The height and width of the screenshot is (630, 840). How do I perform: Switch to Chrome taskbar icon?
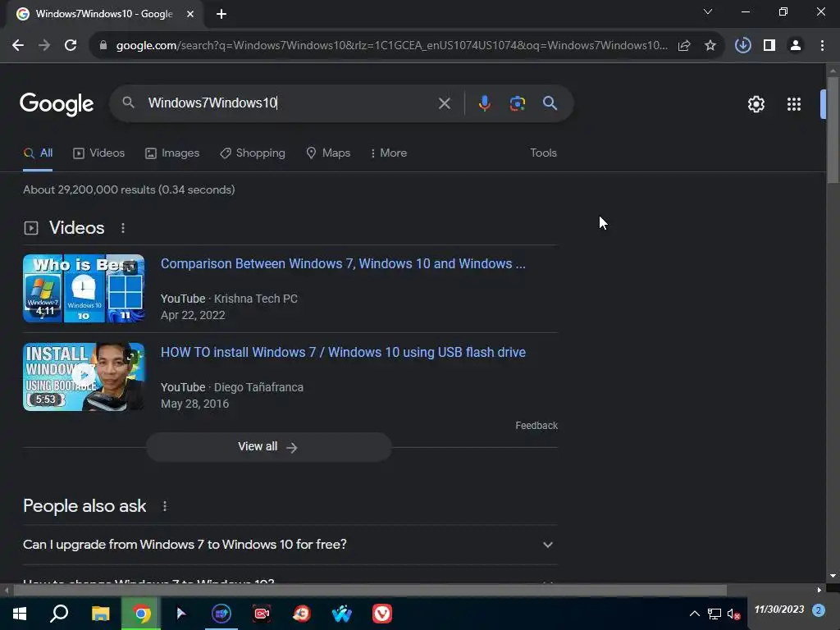(x=141, y=614)
